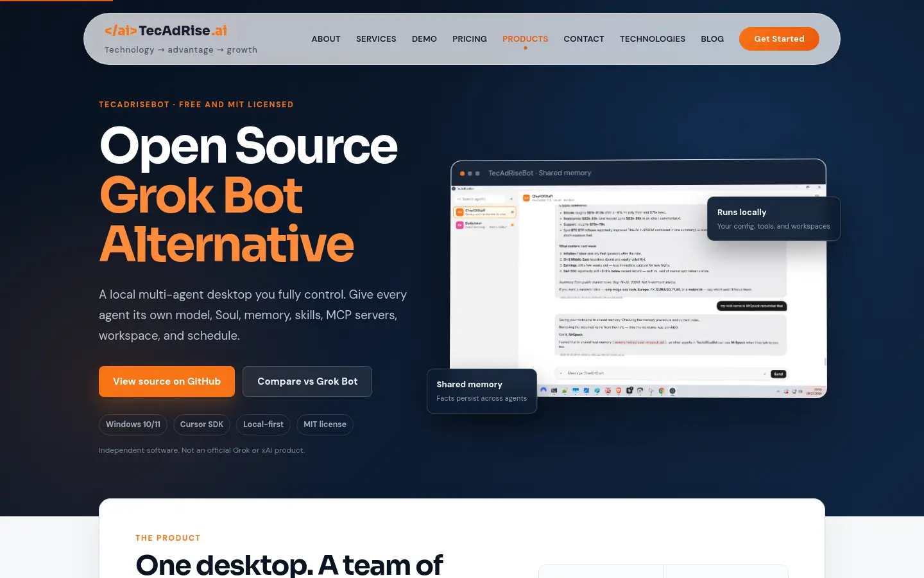This screenshot has height=578, width=924.
Task: Click the TecAdRiseBot app screenshot
Action: [638, 279]
